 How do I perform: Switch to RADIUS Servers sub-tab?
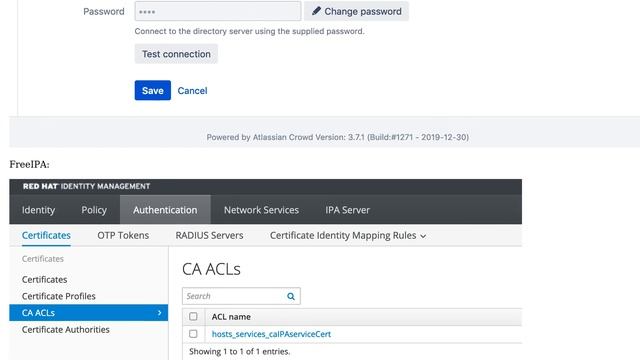point(209,236)
